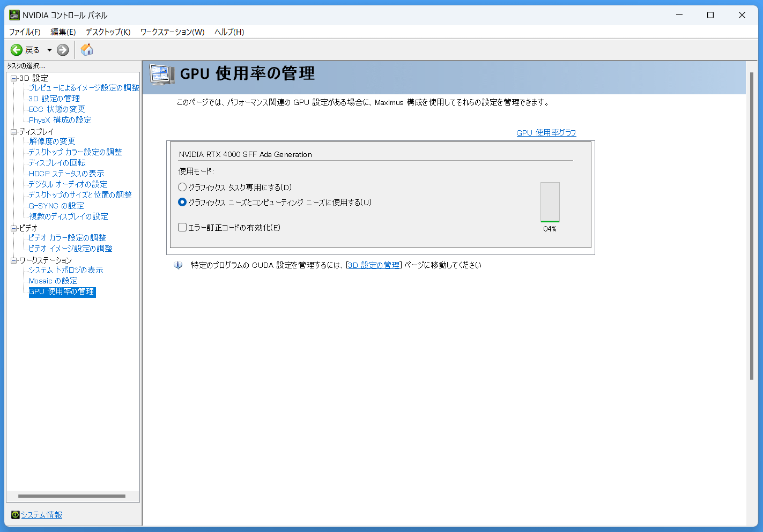Click the vertical scrollbar of main page
This screenshot has height=532, width=763.
coord(752,226)
